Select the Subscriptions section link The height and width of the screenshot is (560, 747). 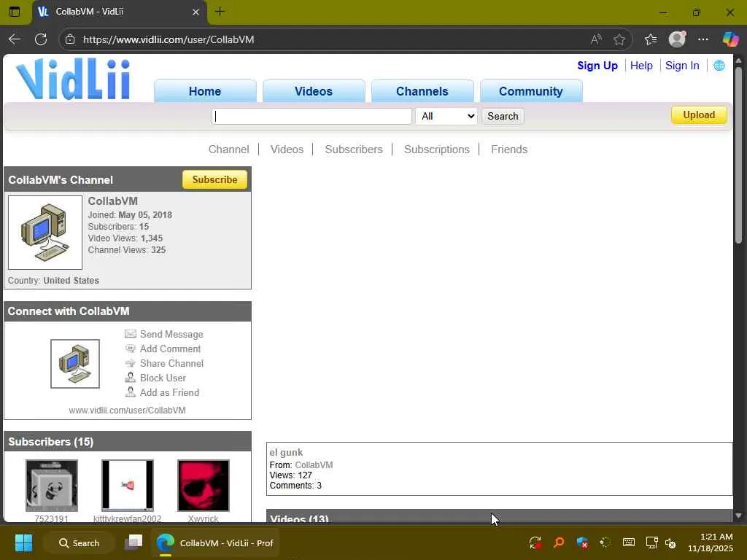tap(437, 149)
